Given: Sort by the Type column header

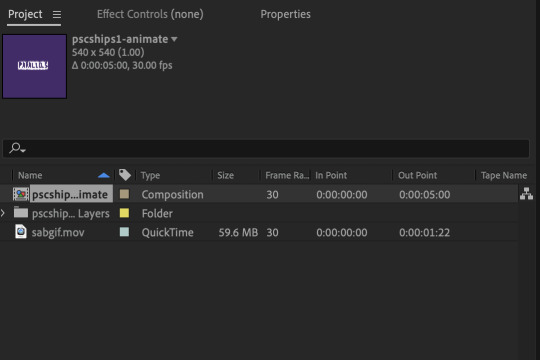Looking at the screenshot, I should (150, 175).
